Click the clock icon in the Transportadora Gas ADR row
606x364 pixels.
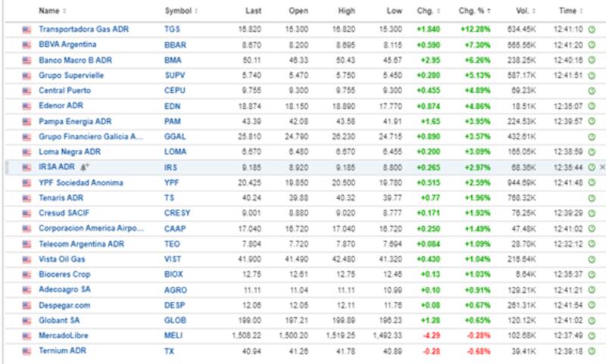click(x=592, y=29)
